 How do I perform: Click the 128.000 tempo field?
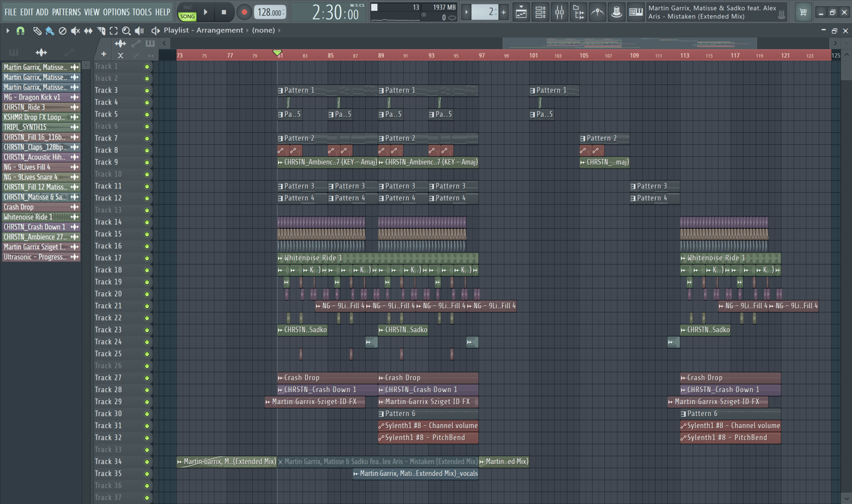point(269,12)
